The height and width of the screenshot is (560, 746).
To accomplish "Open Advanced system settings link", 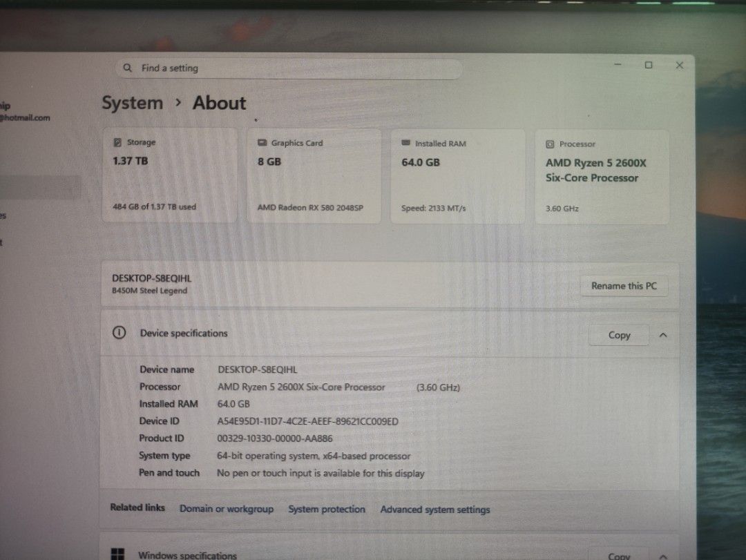I will 435,510.
